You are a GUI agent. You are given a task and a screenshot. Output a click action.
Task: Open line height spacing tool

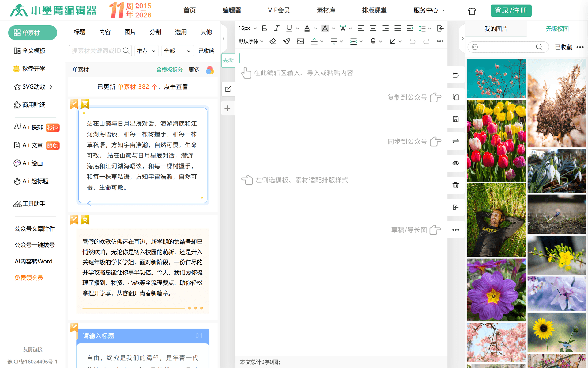[x=422, y=29]
